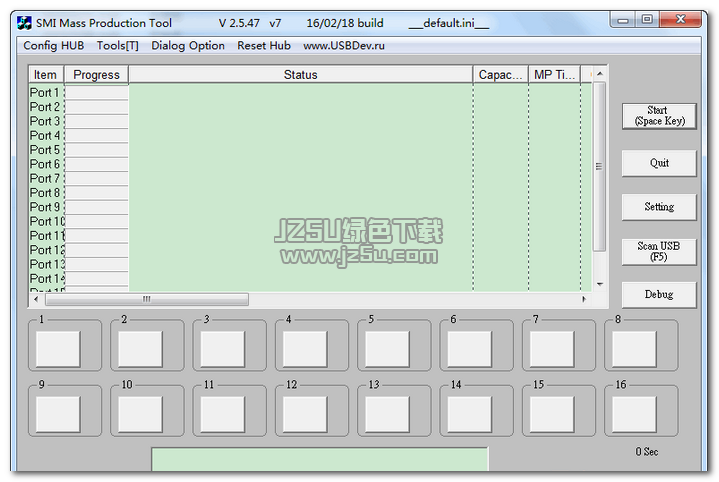Click the vertical scrollbar thumb
The height and width of the screenshot is (482, 719).
click(599, 166)
